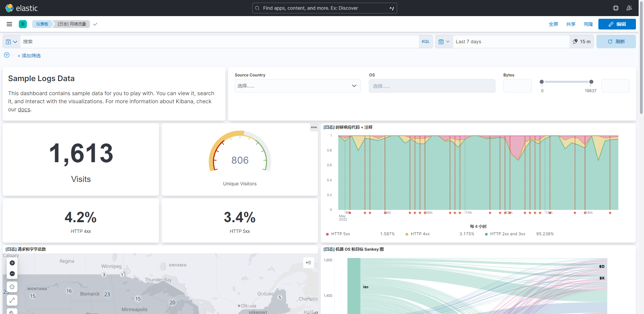Click the [日志] 请求和字节总数 panel title

coord(26,249)
